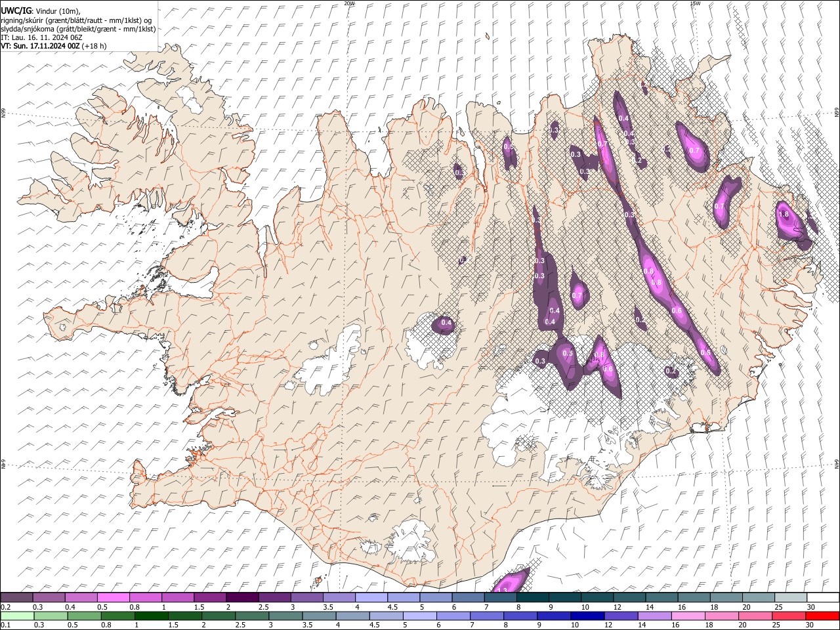Click the red-pink rain swatch between 25 and 30

pos(788,616)
